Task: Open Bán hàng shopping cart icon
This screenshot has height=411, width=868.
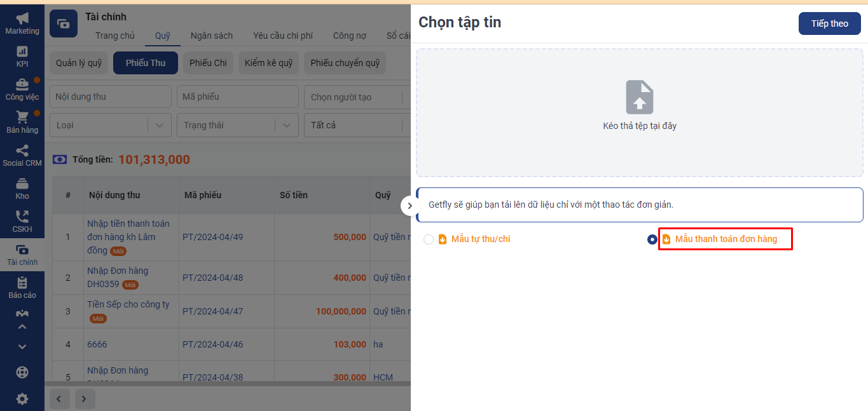Action: pos(22,118)
